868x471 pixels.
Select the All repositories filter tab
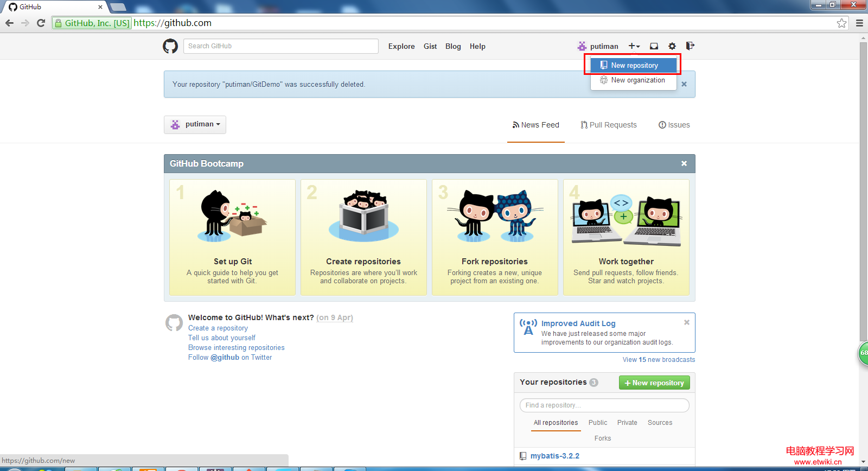point(556,423)
